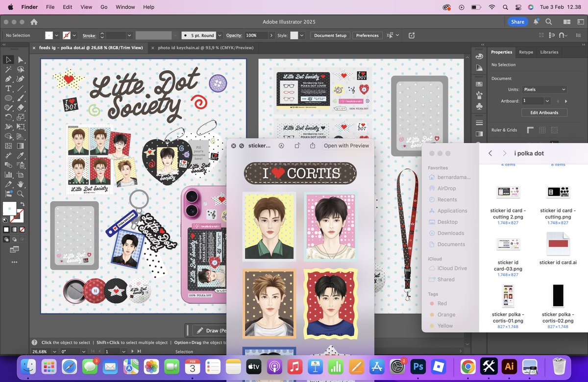
Task: Click the Edit Artboards button
Action: pyautogui.click(x=544, y=113)
